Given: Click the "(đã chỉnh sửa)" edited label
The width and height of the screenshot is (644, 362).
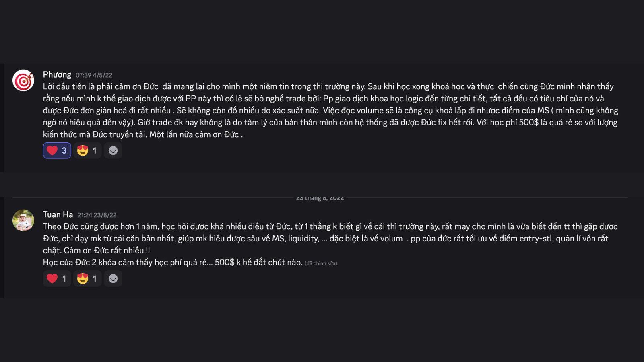Looking at the screenshot, I should coord(321,263).
